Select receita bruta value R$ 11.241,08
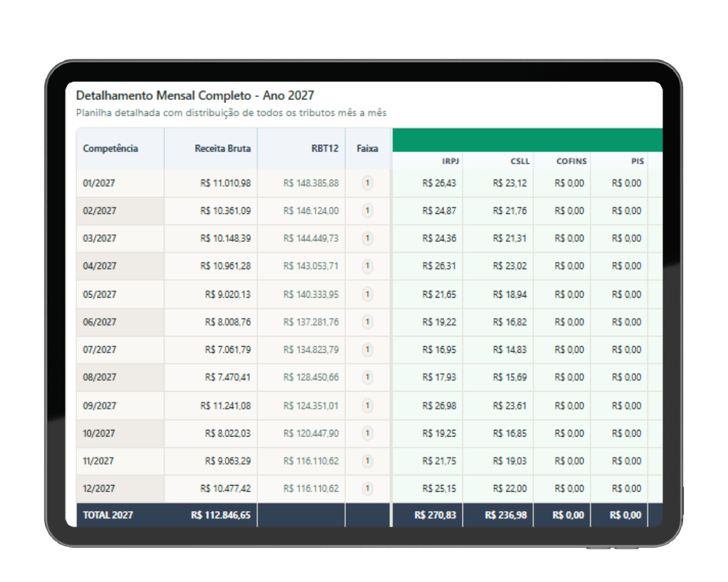 pyautogui.click(x=226, y=406)
